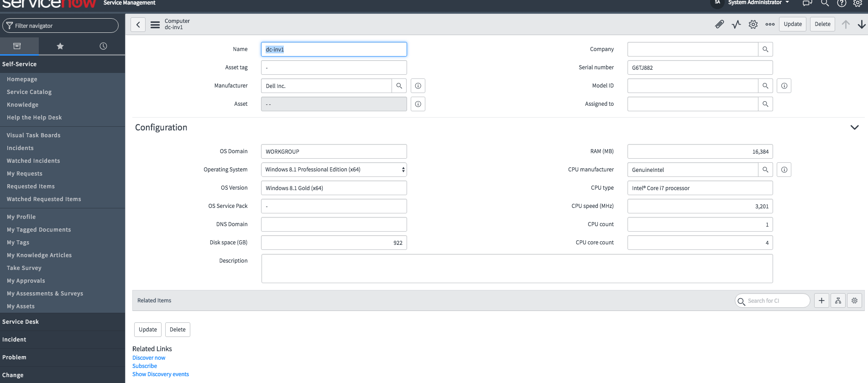Click the back arrow button

coord(138,25)
